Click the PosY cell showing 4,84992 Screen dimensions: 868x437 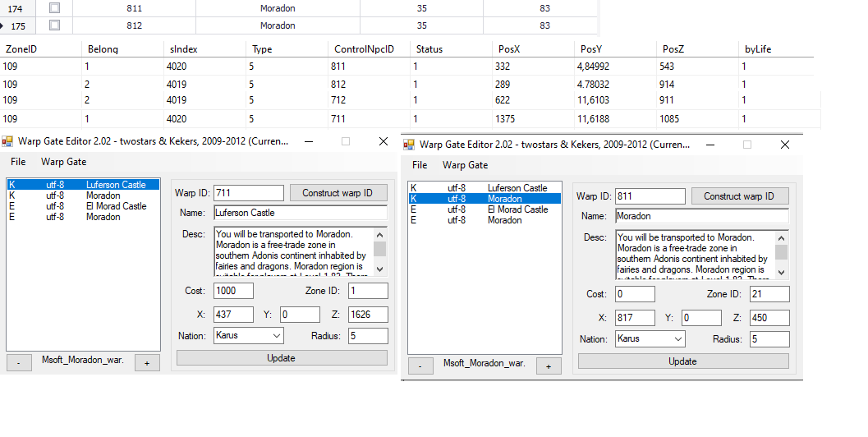[615, 67]
